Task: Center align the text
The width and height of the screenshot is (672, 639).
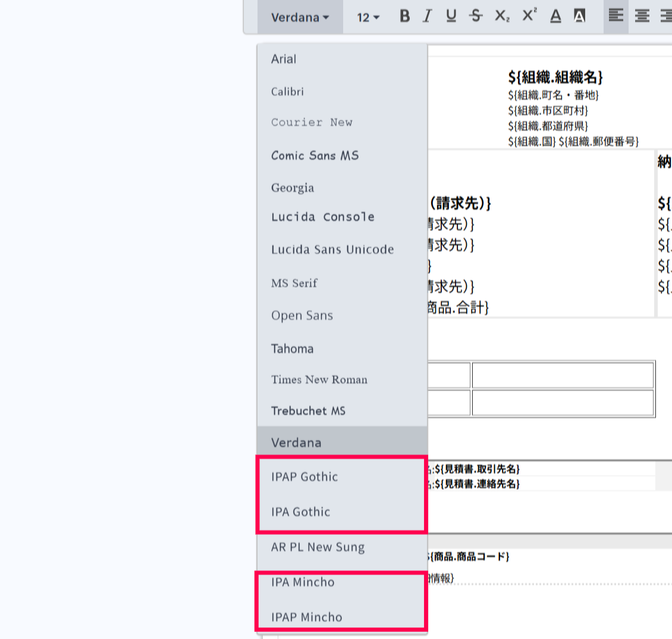Action: [642, 16]
